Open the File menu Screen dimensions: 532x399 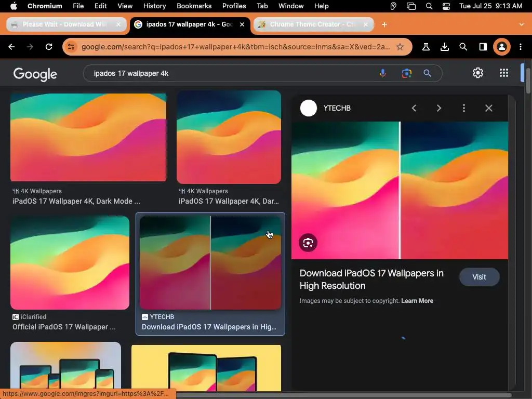pyautogui.click(x=78, y=6)
